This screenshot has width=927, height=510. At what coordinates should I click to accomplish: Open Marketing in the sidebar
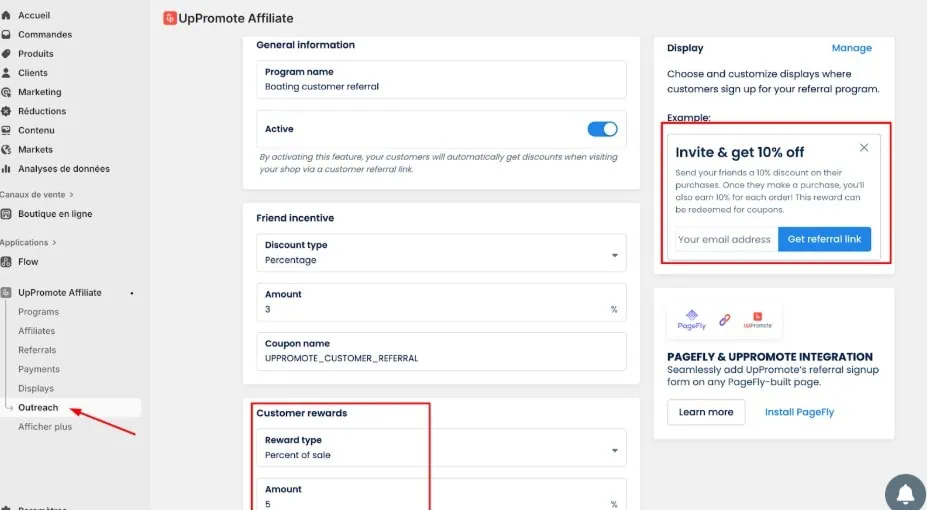[x=40, y=92]
